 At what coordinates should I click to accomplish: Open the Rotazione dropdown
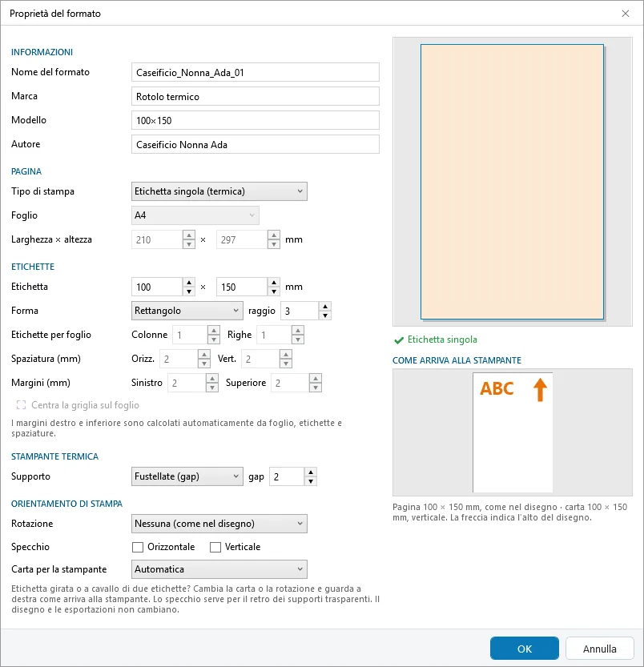pyautogui.click(x=219, y=524)
